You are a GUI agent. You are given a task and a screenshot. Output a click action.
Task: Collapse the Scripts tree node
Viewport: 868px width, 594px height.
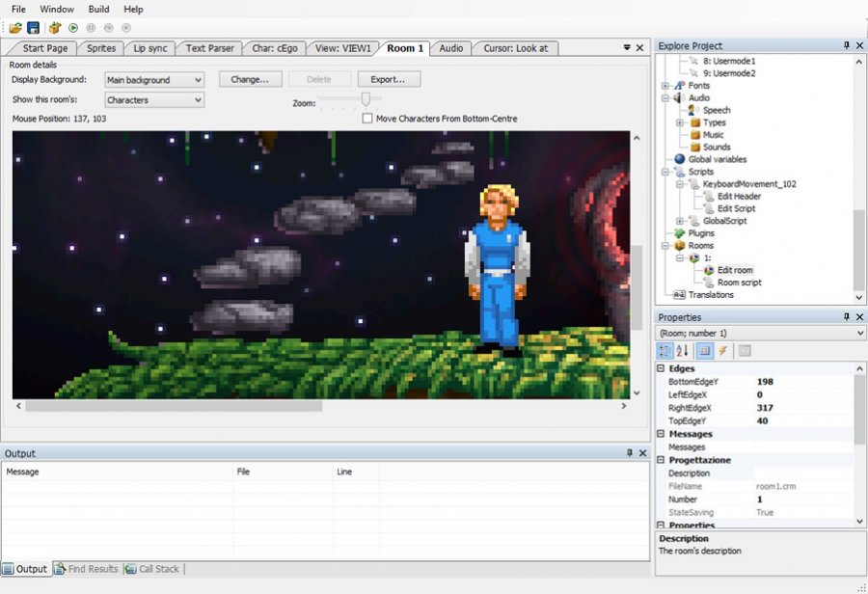tap(665, 172)
